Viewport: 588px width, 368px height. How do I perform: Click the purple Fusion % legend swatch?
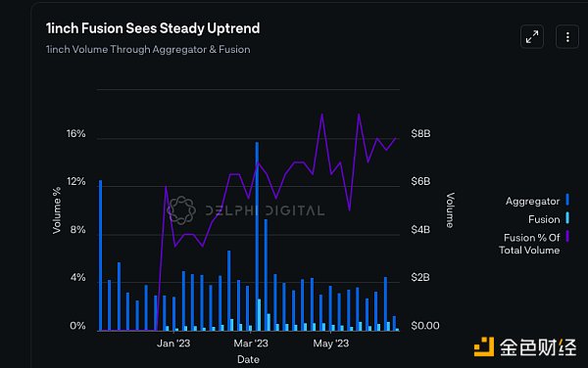click(567, 236)
